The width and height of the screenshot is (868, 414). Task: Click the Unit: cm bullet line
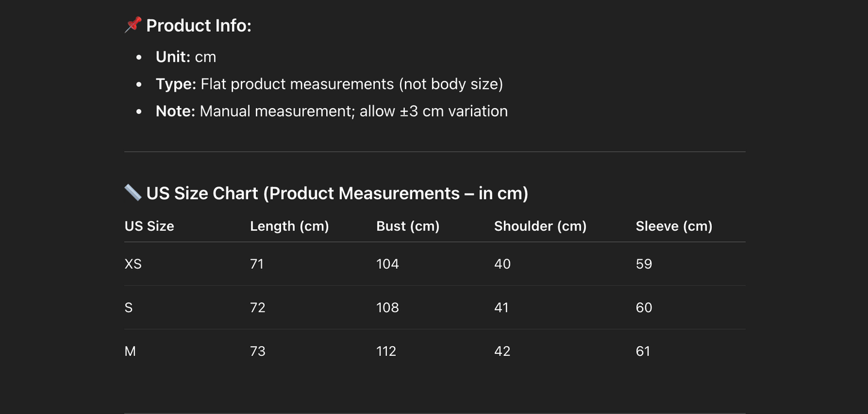[x=186, y=57]
